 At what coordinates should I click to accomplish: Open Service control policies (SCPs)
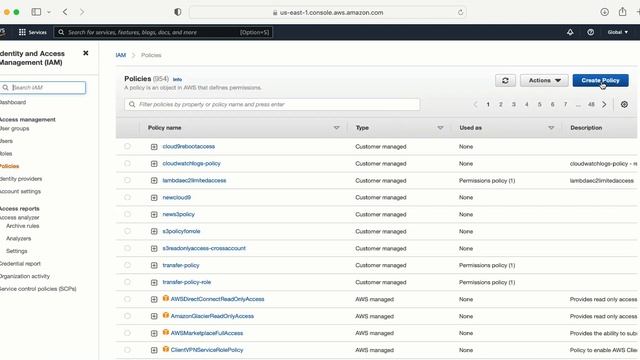(x=38, y=289)
